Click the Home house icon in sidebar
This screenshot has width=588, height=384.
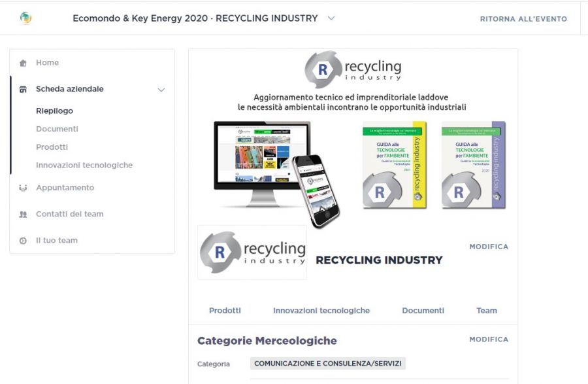(x=24, y=63)
